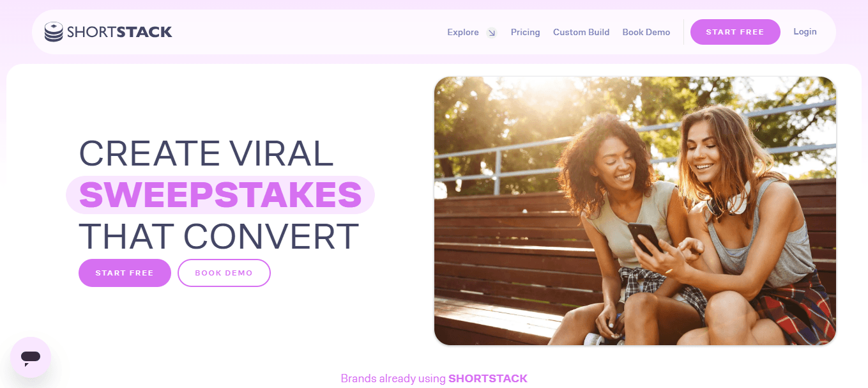This screenshot has width=868, height=388.
Task: Click the THAT CONVERT heading text
Action: click(x=218, y=236)
